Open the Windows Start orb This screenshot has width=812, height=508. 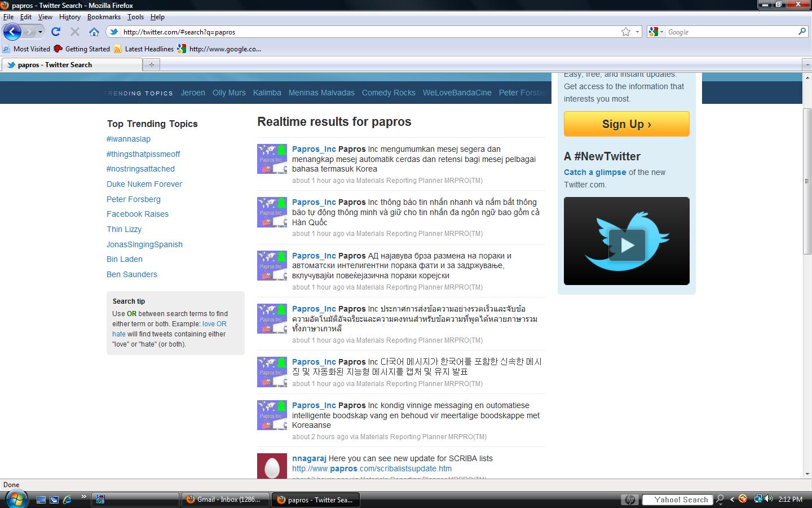(15, 499)
